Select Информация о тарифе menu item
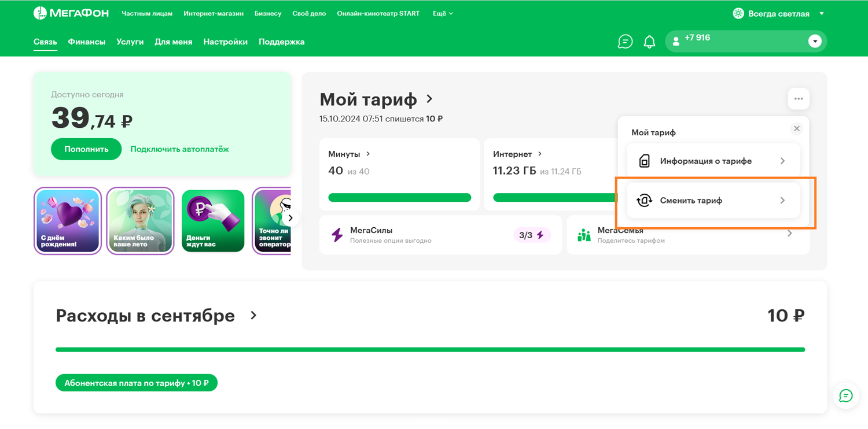 pos(713,161)
